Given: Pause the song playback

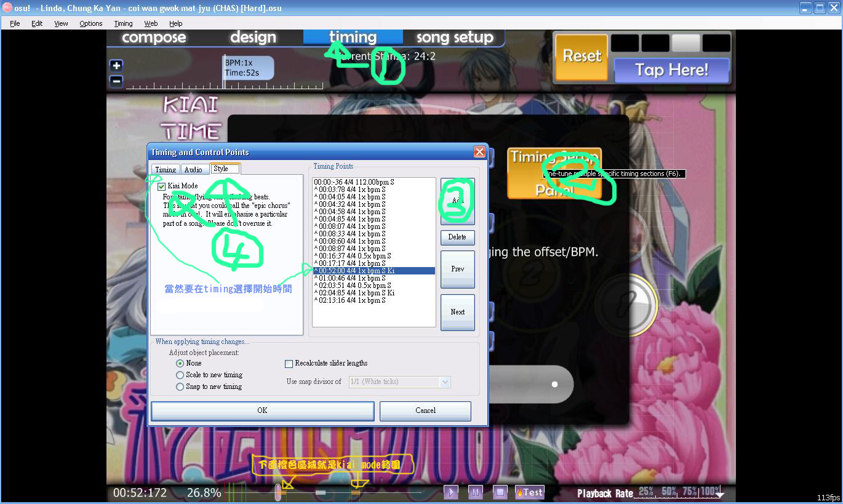Looking at the screenshot, I should click(x=476, y=492).
